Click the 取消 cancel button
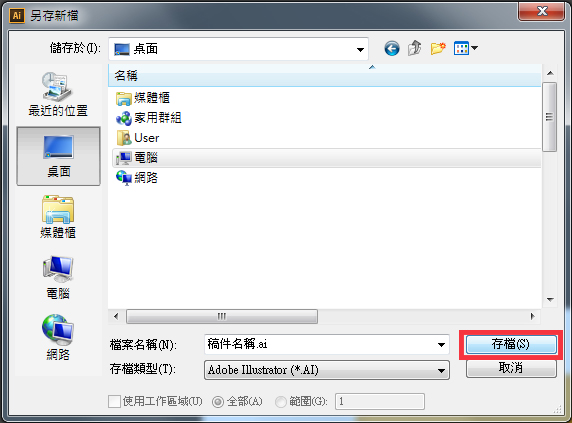 pos(511,368)
